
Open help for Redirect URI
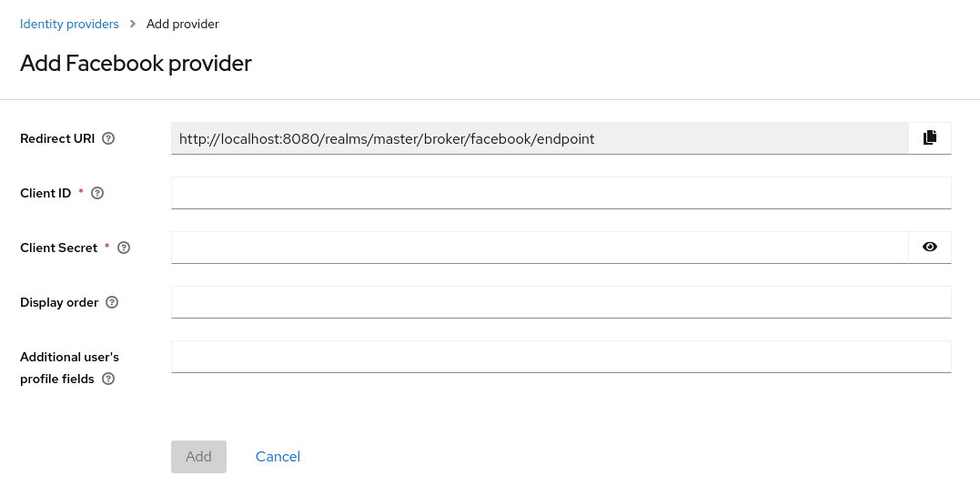(x=109, y=138)
